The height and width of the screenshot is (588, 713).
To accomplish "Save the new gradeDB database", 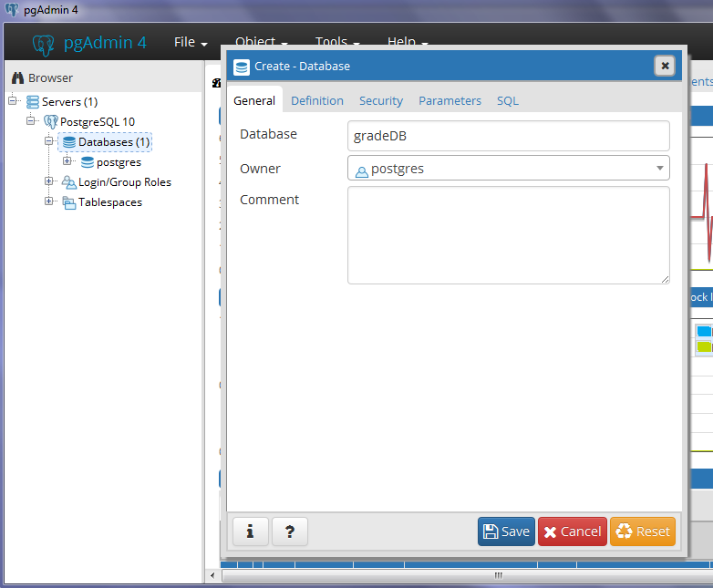I will [x=506, y=531].
